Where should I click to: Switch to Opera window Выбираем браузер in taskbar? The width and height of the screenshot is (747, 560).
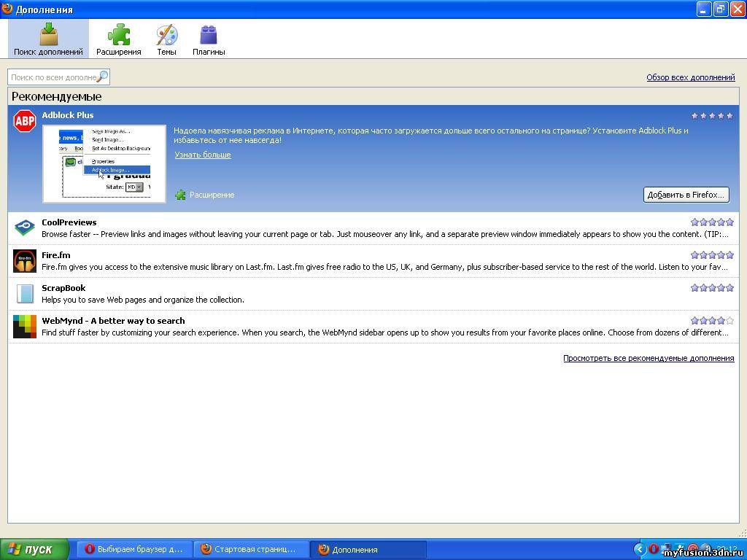[134, 550]
